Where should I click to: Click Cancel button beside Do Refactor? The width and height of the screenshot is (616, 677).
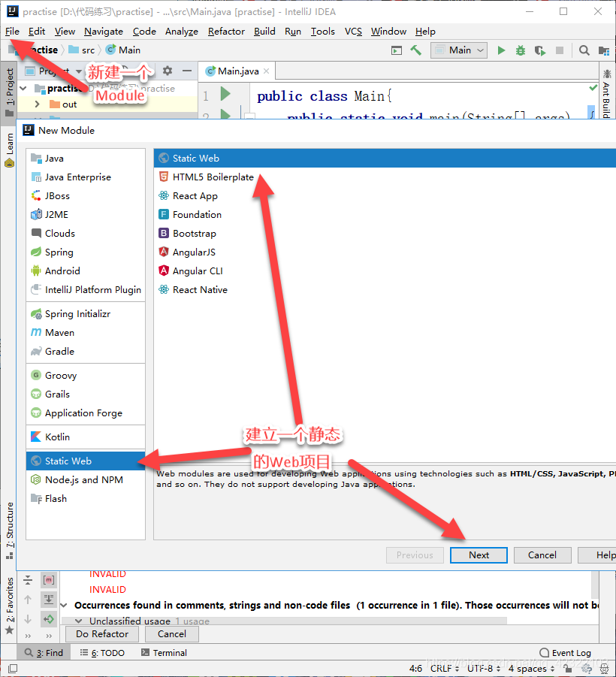click(x=172, y=634)
